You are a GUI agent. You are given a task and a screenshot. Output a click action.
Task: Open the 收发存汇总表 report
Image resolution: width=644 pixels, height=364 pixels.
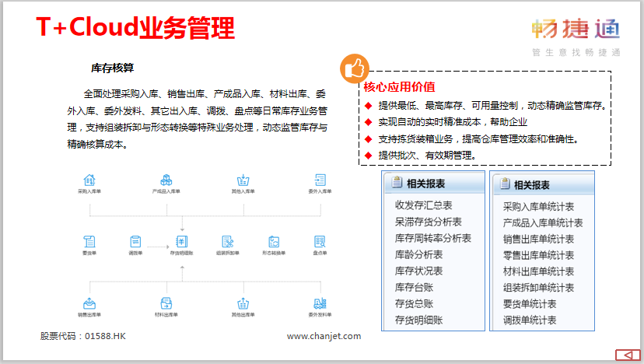[423, 205]
